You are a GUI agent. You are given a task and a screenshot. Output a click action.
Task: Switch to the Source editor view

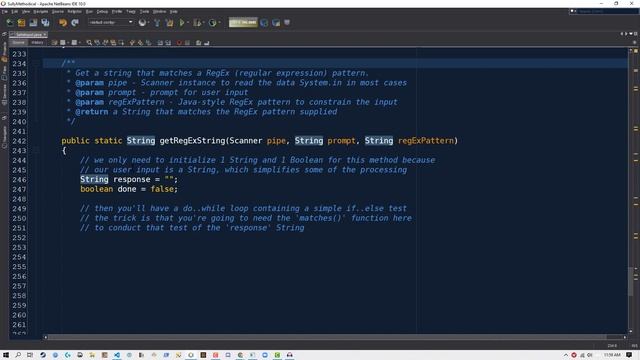pyautogui.click(x=18, y=42)
